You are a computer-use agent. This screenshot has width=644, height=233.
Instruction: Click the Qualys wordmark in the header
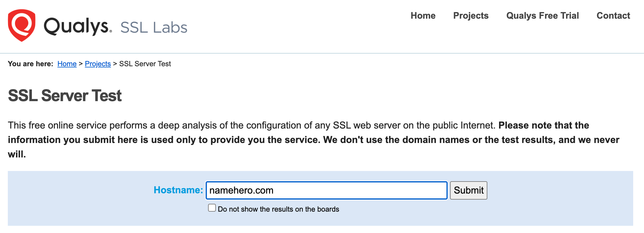[78, 26]
